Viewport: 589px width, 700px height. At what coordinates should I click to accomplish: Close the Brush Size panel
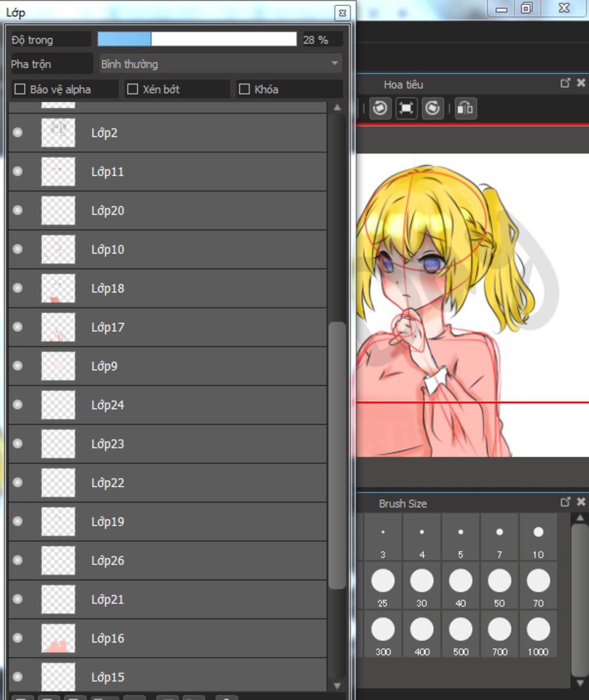tap(581, 502)
